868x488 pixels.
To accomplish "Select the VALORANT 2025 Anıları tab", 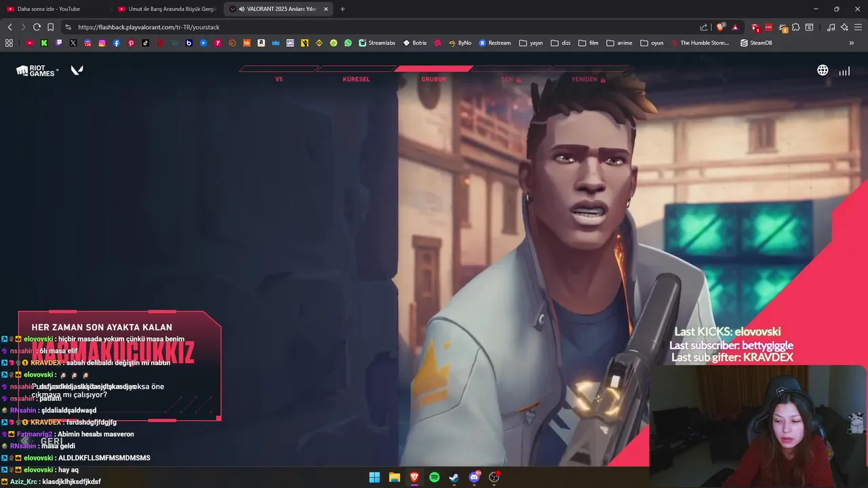I will click(x=280, y=9).
